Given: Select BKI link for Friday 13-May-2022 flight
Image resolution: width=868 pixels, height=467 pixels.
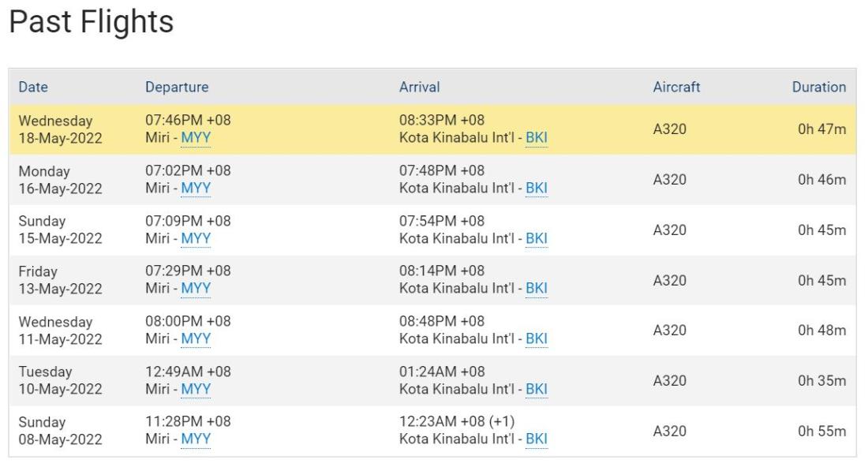Looking at the screenshot, I should coord(537,288).
